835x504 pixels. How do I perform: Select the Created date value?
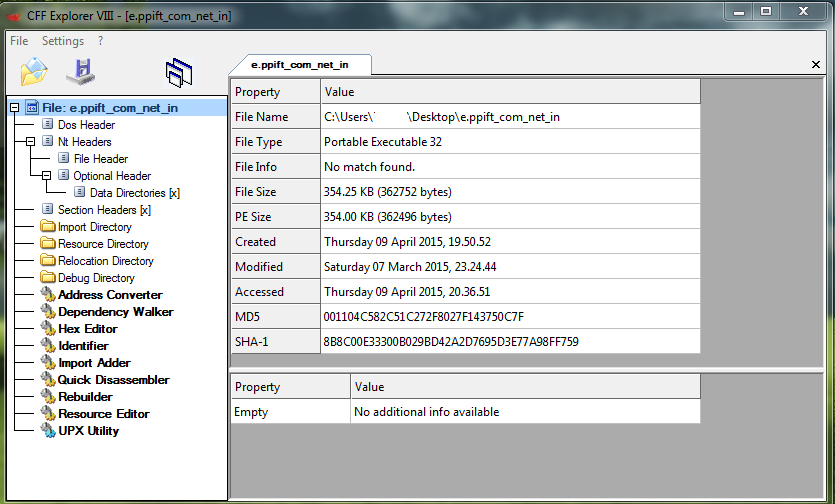[x=511, y=242]
